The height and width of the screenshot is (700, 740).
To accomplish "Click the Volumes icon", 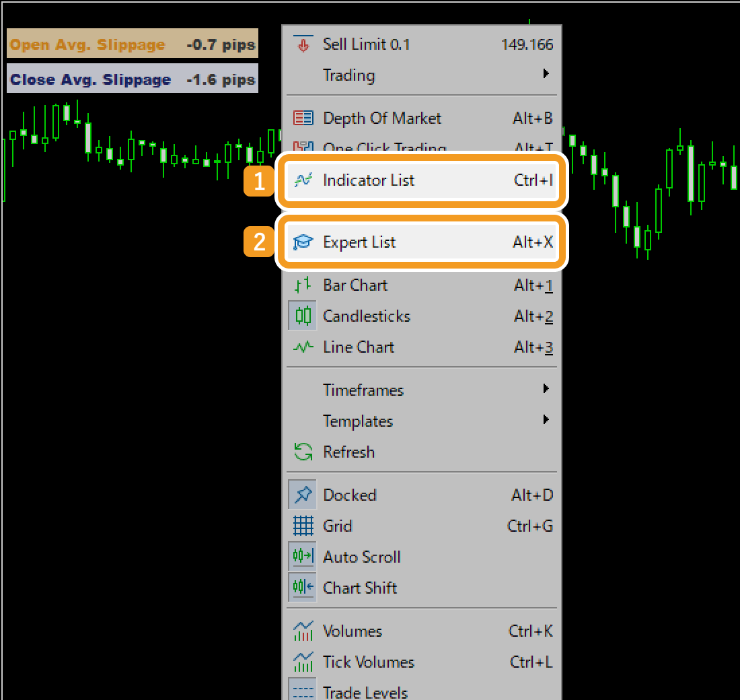I will pos(303,631).
